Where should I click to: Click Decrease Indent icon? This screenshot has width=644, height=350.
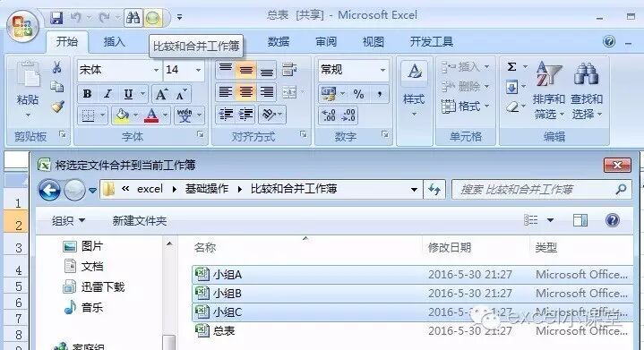coord(226,115)
